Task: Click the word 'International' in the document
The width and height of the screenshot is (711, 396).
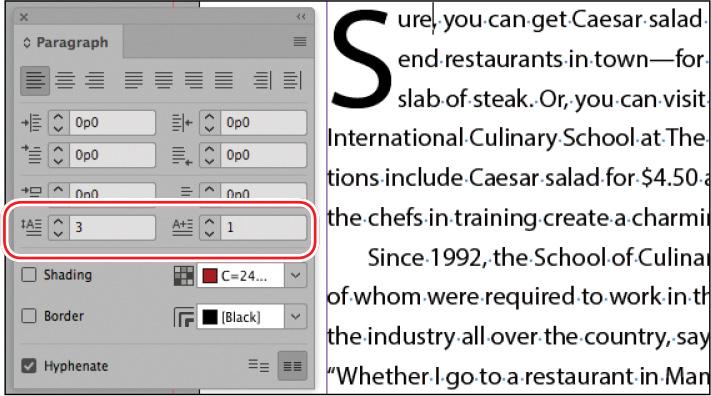Action: pos(395,138)
